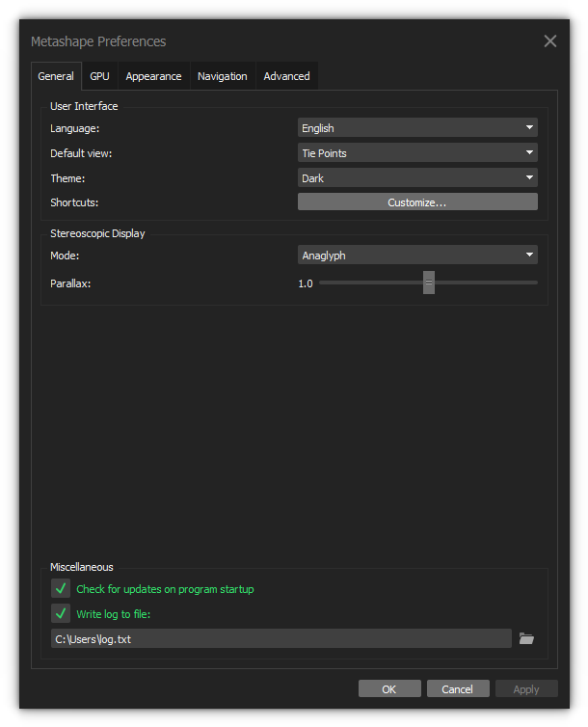Viewport: 588px width, 727px height.
Task: Click the Cancel button
Action: tap(458, 689)
